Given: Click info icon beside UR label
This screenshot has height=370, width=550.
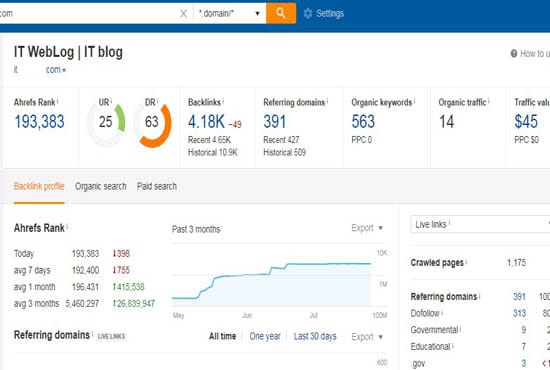Looking at the screenshot, I should 111,101.
